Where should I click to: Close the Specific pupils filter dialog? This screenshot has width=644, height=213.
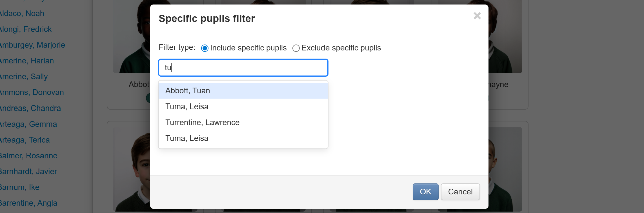tap(477, 16)
